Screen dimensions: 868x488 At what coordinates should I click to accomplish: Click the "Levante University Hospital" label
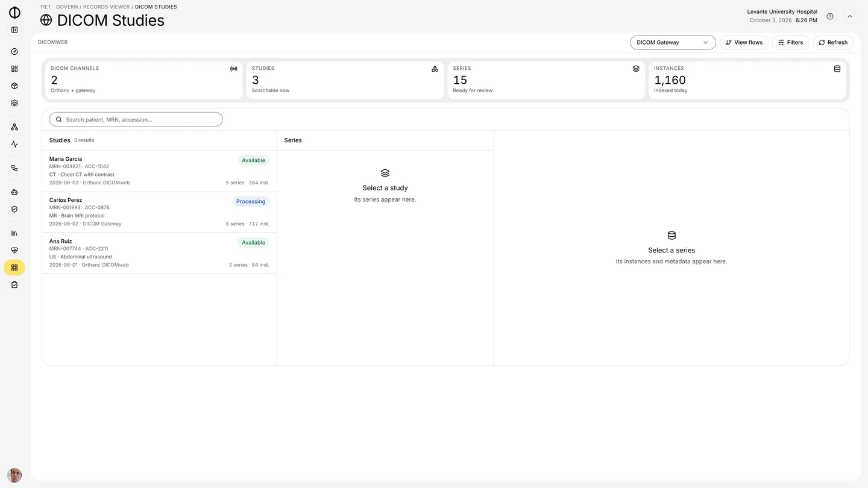coord(782,11)
